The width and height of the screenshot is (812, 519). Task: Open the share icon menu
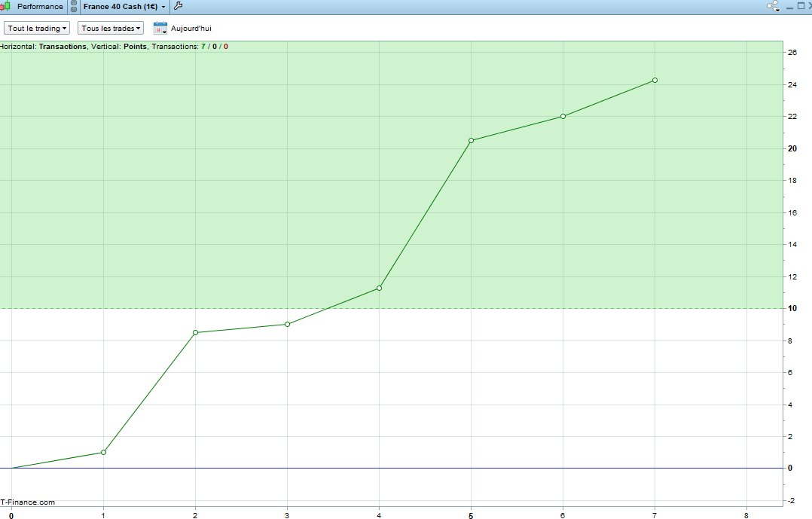click(x=773, y=6)
